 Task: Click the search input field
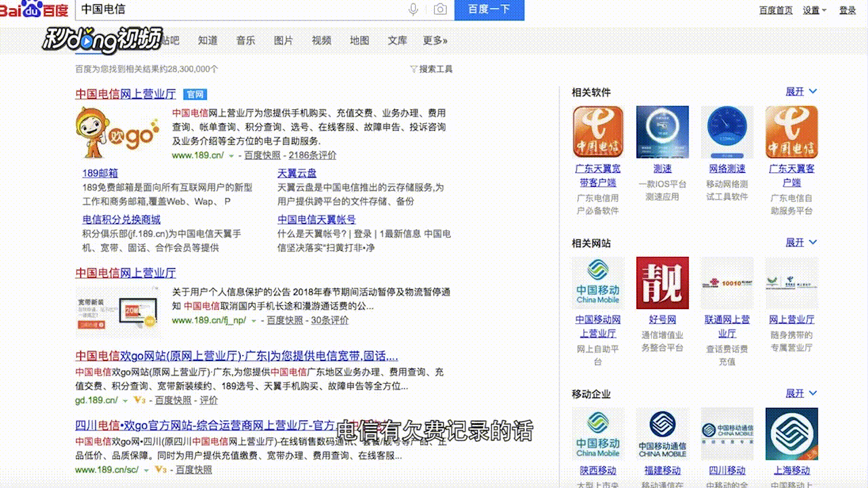pyautogui.click(x=264, y=9)
